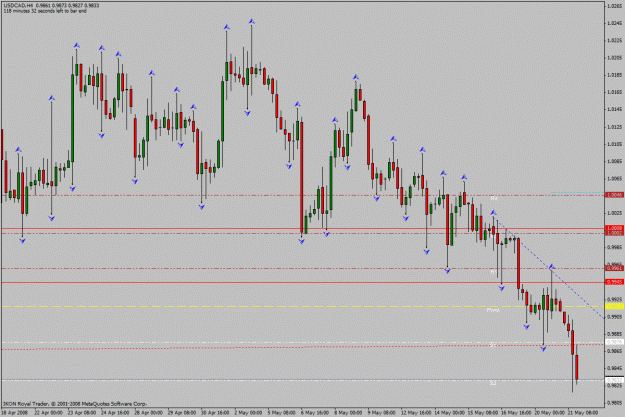Click the 1.0185 price axis label
625x417 pixels.
(x=614, y=75)
